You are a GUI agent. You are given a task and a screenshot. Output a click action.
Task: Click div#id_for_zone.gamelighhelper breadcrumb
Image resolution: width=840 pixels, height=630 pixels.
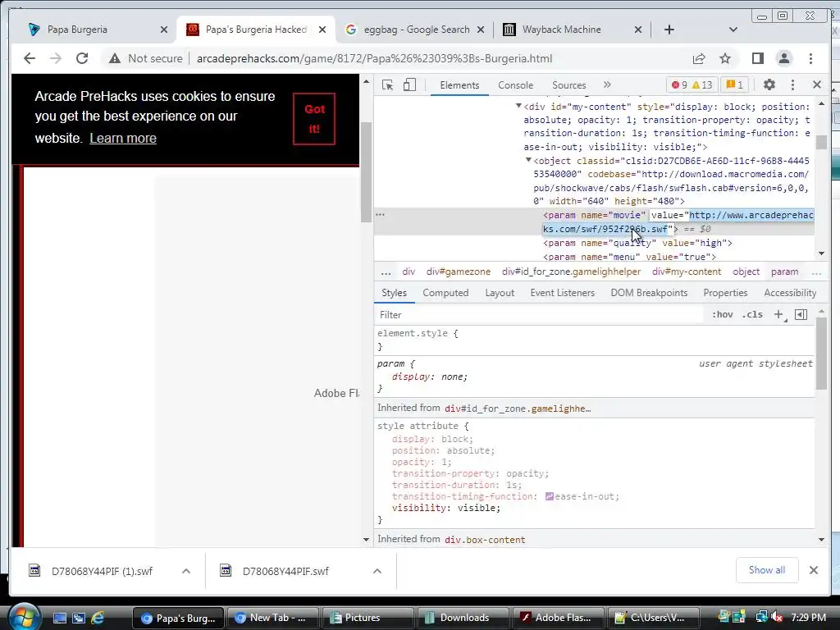click(571, 272)
